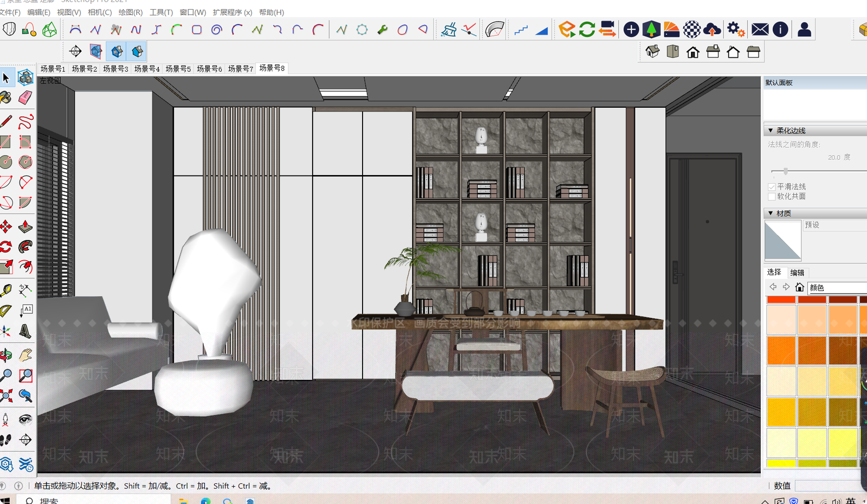Select the Front view house icon
This screenshot has width=867, height=504.
(x=693, y=52)
